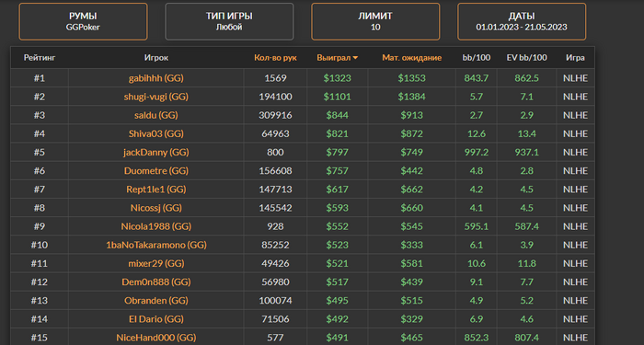Open the ЛИМИТ 10 filter
This screenshot has height=345, width=644.
coord(375,22)
